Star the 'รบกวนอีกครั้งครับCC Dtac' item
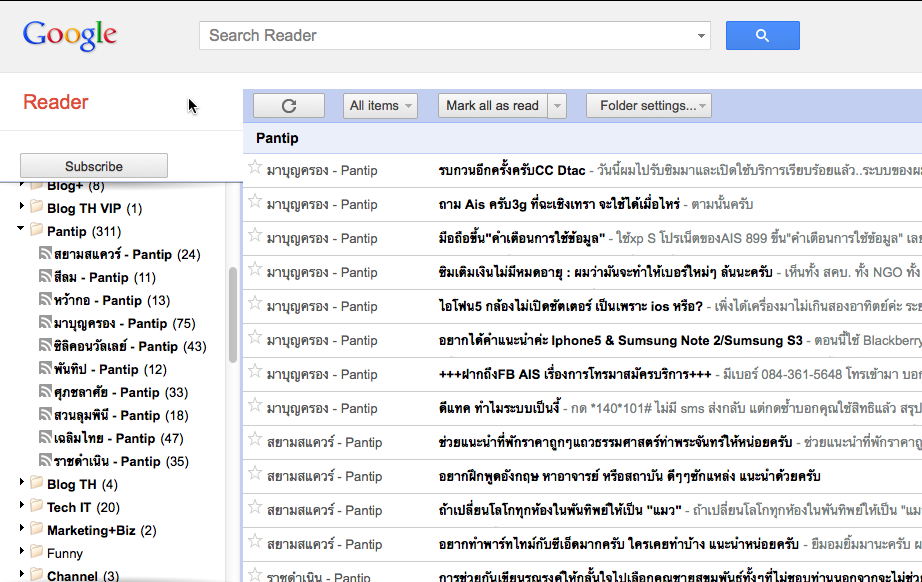Viewport: 922px width, 582px height. coord(255,168)
